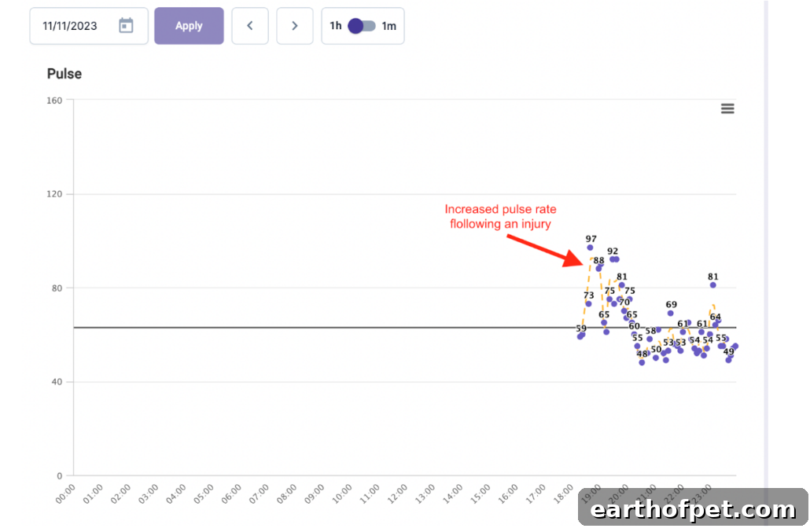Screen dimensions: 810x532
Task: Open the chart hamburger menu
Action: tap(727, 108)
